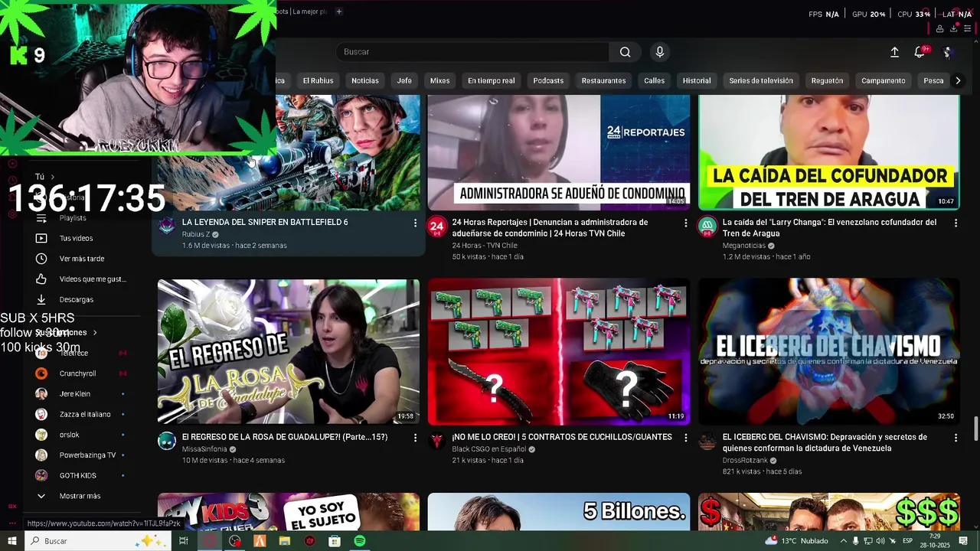Open options for LA LEYENDA DEL SNIPER video
The height and width of the screenshot is (551, 980).
(x=415, y=223)
